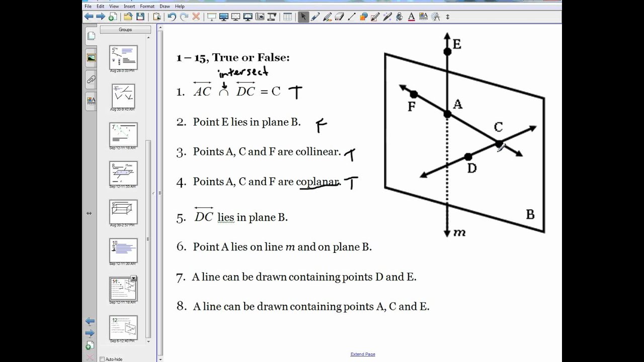Screen dimensions: 644x362
Task: Open the Page Sorter side tab
Action: point(91,36)
